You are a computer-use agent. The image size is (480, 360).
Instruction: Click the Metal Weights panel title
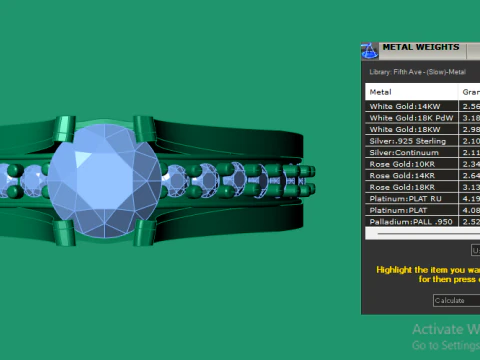click(421, 47)
